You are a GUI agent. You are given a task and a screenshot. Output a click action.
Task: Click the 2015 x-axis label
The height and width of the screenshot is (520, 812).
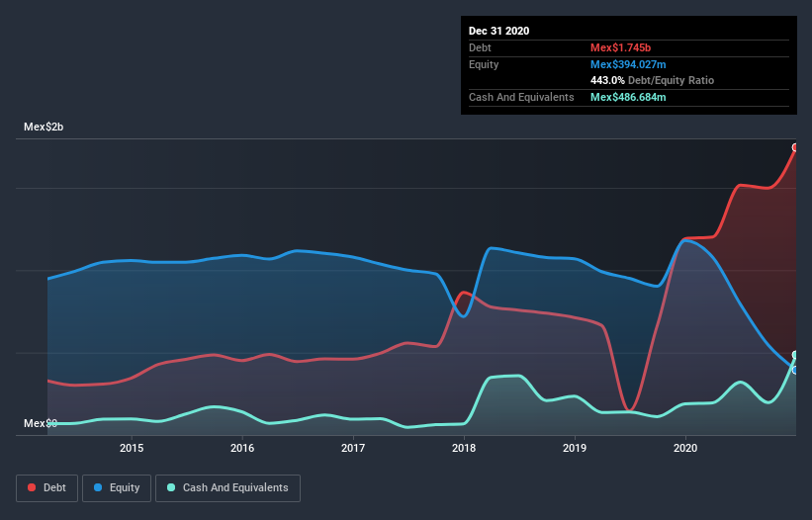tap(132, 448)
